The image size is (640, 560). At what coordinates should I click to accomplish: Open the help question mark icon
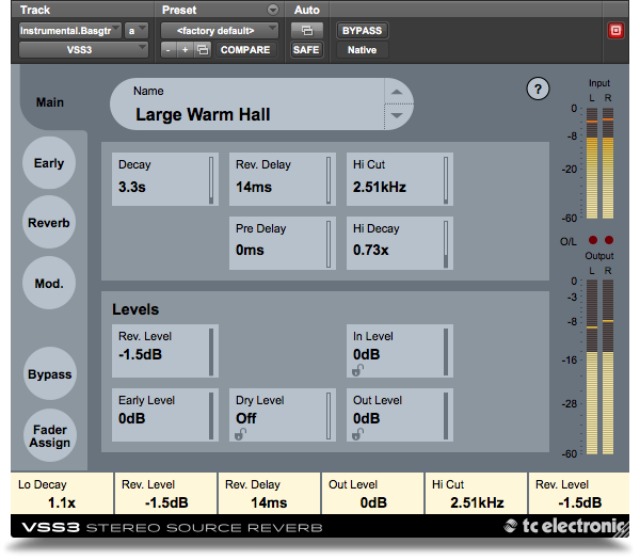coord(538,89)
